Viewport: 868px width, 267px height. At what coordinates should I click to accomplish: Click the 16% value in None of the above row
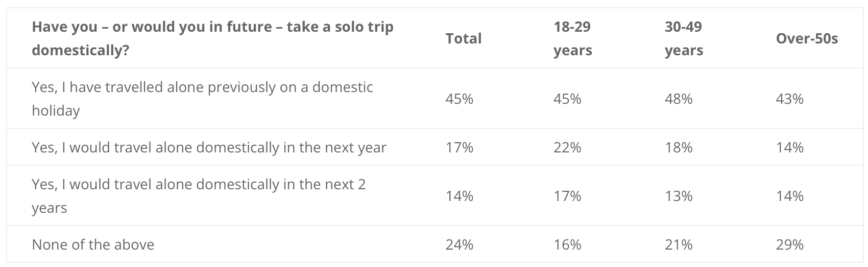[567, 244]
